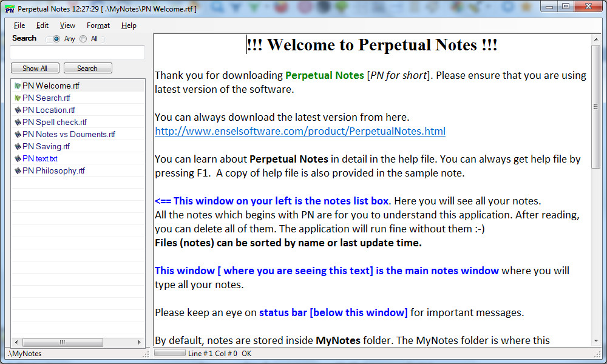Click the left panel resize grip
The width and height of the screenshot is (607, 364).
click(x=146, y=354)
